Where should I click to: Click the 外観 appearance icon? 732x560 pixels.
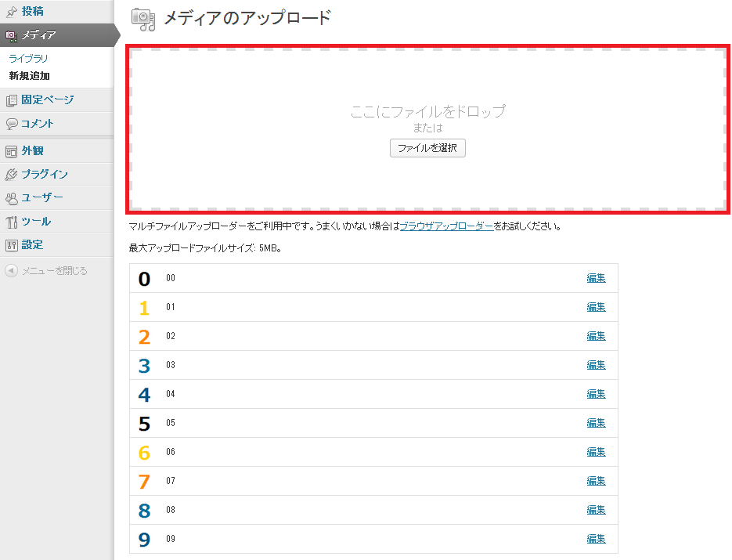[x=11, y=151]
